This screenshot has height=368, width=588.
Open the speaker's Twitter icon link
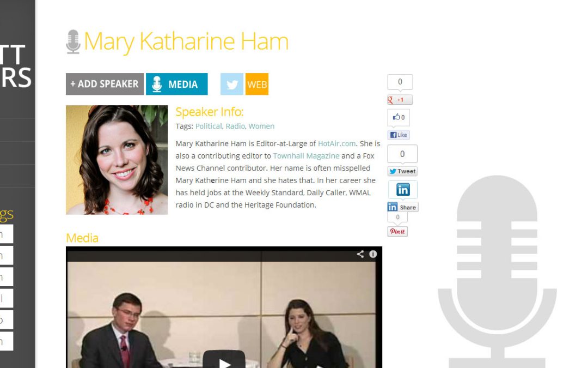pos(232,84)
